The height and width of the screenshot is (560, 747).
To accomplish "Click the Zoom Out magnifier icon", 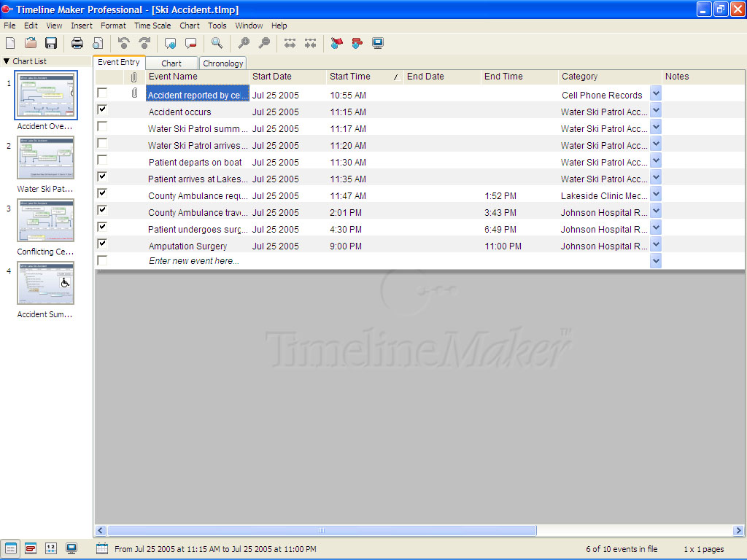I will 264,43.
